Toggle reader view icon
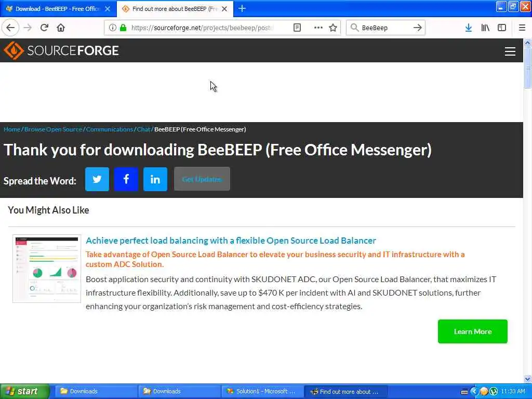Screen dimensions: 532x399 point(297,28)
